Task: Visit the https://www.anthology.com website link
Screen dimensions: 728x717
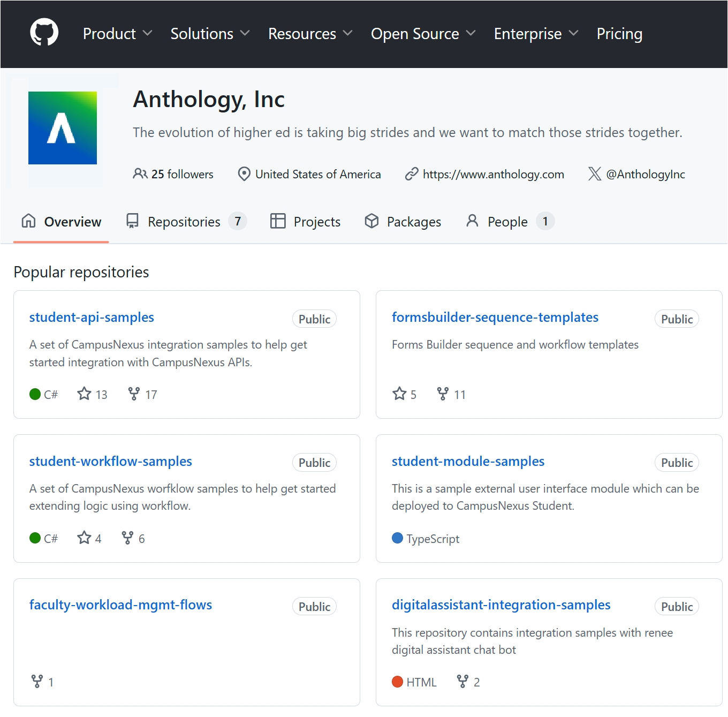Action: tap(493, 175)
